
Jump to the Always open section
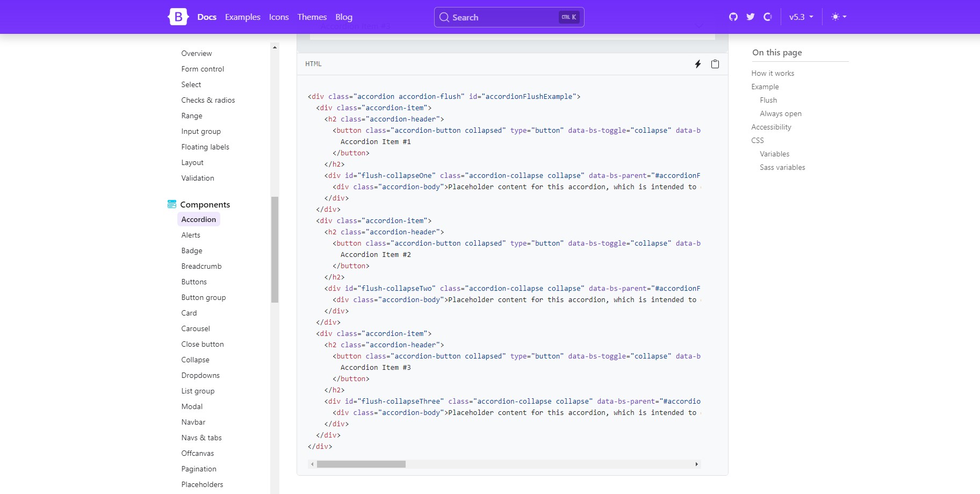click(x=780, y=113)
